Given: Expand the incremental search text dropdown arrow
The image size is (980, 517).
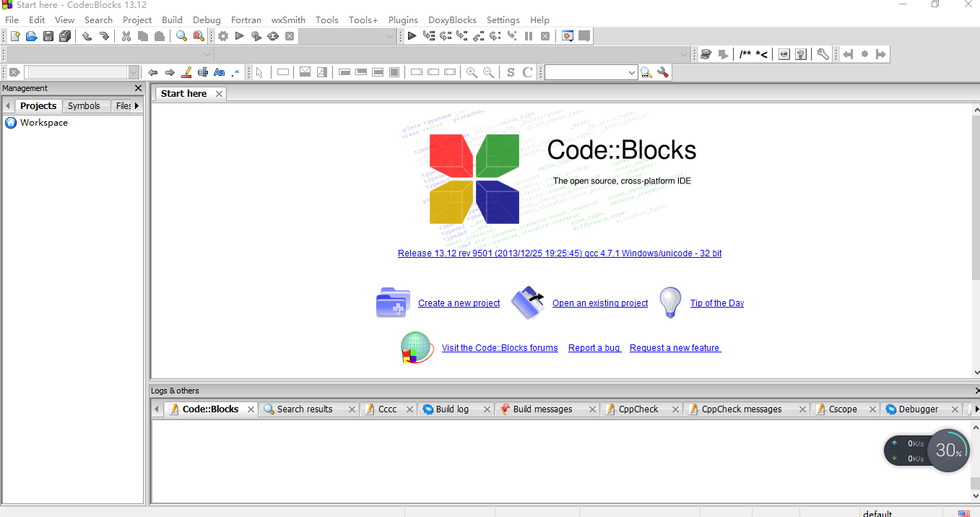Looking at the screenshot, I should point(134,72).
